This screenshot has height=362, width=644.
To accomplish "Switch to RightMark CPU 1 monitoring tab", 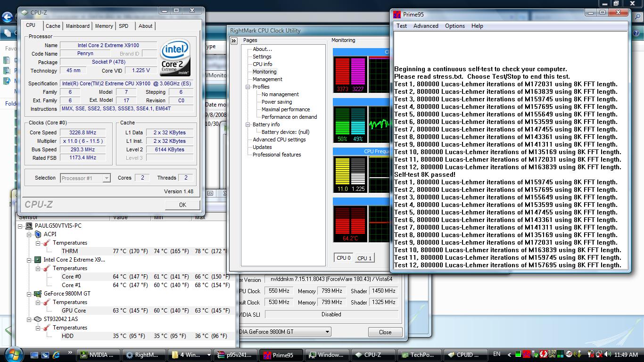I will [364, 258].
